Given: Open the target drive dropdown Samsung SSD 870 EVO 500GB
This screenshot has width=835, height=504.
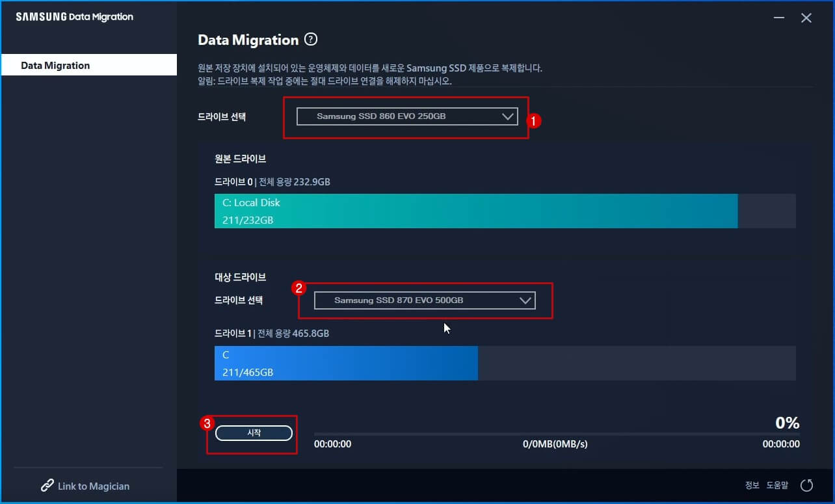Looking at the screenshot, I should [425, 300].
